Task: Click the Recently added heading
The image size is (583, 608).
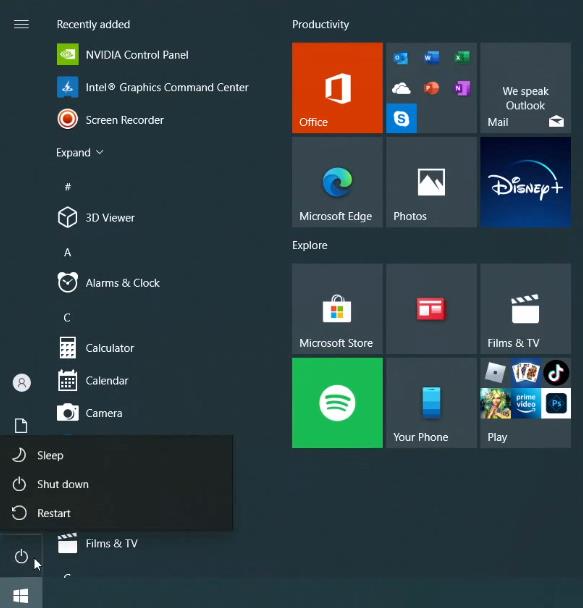Action: (93, 24)
